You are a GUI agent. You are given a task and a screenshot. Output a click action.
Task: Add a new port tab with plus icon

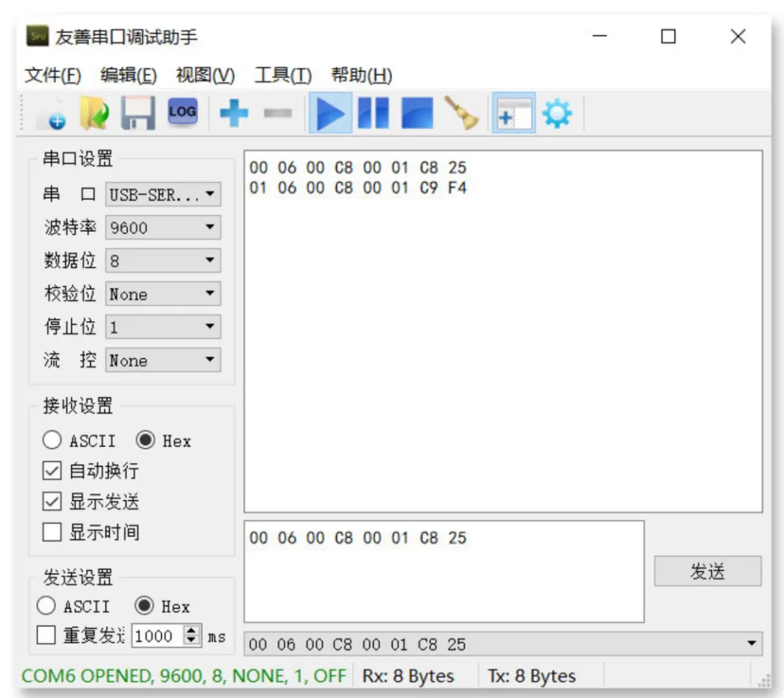(x=231, y=114)
